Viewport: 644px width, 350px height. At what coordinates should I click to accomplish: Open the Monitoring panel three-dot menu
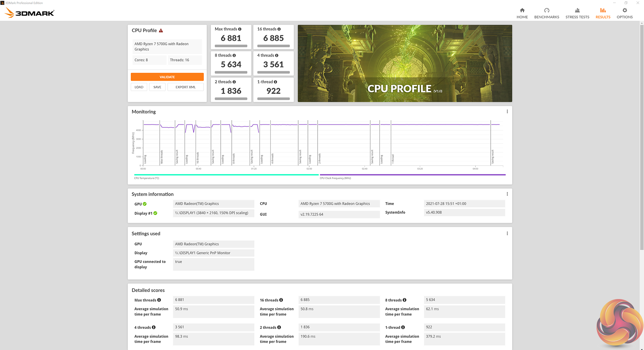(507, 112)
